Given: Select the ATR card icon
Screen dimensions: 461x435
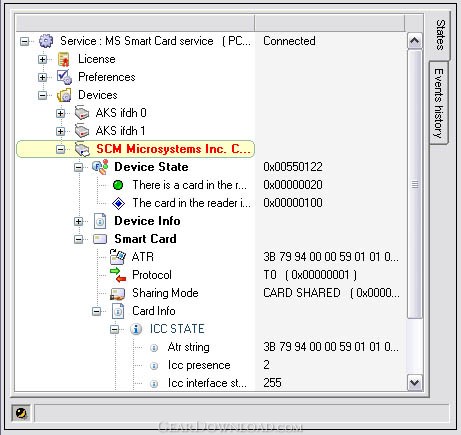Looking at the screenshot, I should click(117, 257).
